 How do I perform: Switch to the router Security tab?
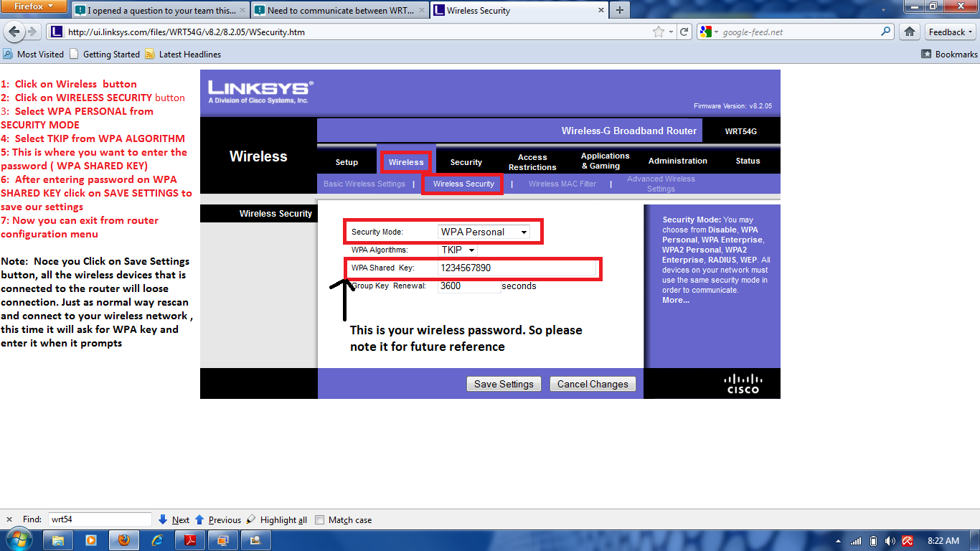point(466,162)
